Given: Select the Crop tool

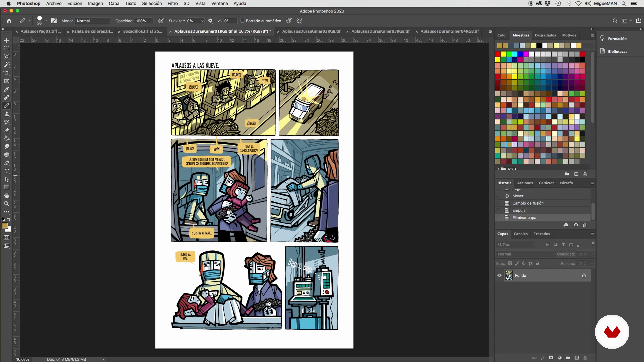Looking at the screenshot, I should 7,73.
